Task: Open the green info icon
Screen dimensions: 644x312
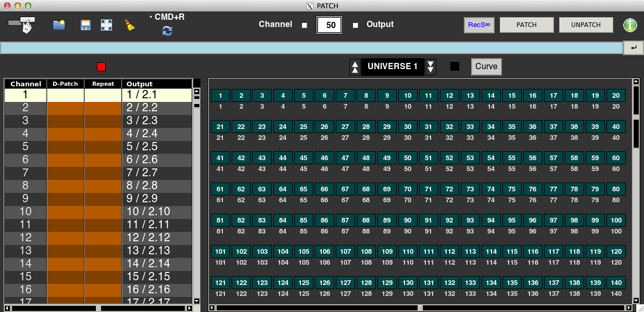Action: pyautogui.click(x=630, y=25)
